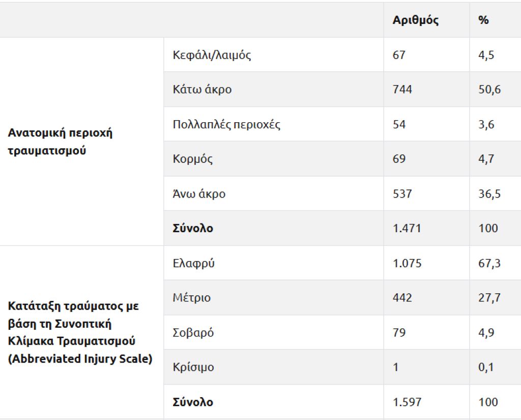Click the Σοβαρό row label

(193, 332)
